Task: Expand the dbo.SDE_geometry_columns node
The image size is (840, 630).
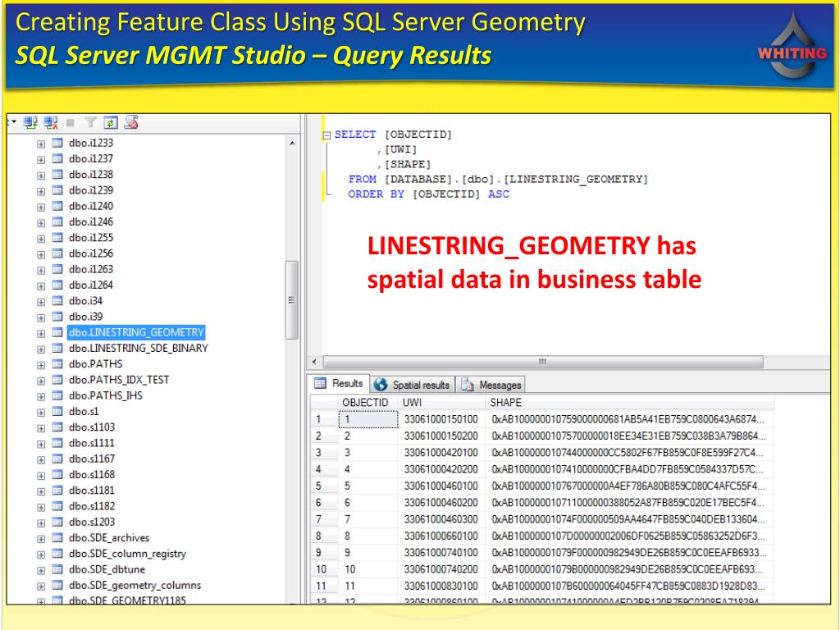Action: point(41,587)
